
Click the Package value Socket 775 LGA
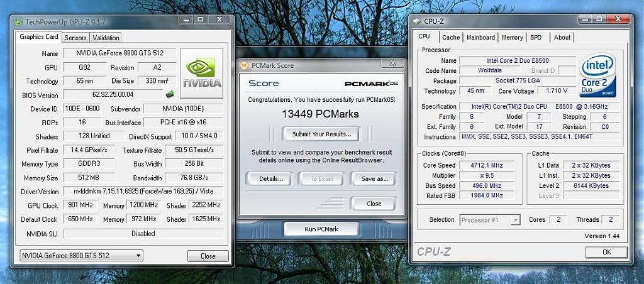point(518,80)
